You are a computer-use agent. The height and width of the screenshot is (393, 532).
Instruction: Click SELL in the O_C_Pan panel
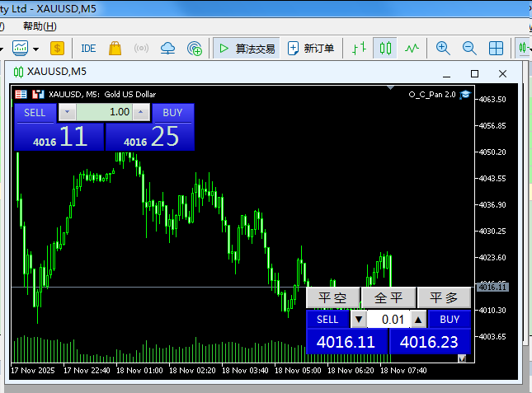pos(327,319)
